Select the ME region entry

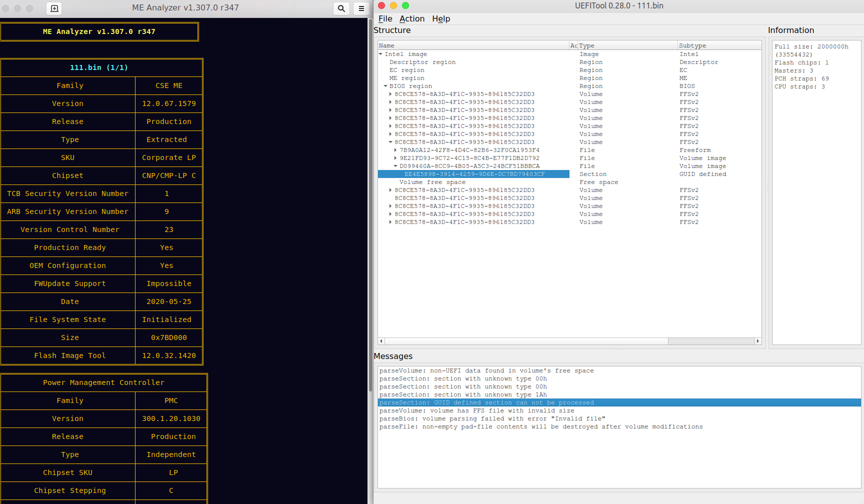click(406, 78)
